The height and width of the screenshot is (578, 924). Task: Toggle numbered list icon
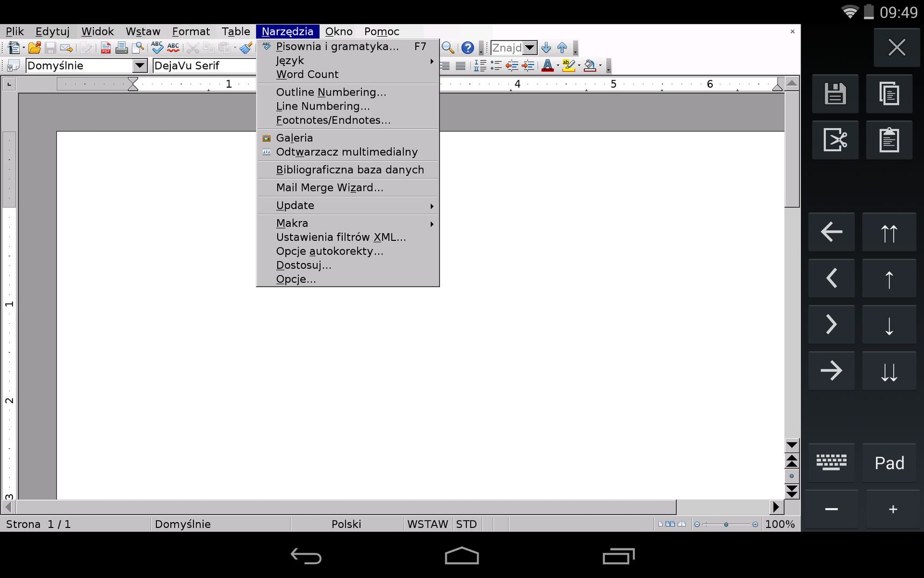(480, 66)
